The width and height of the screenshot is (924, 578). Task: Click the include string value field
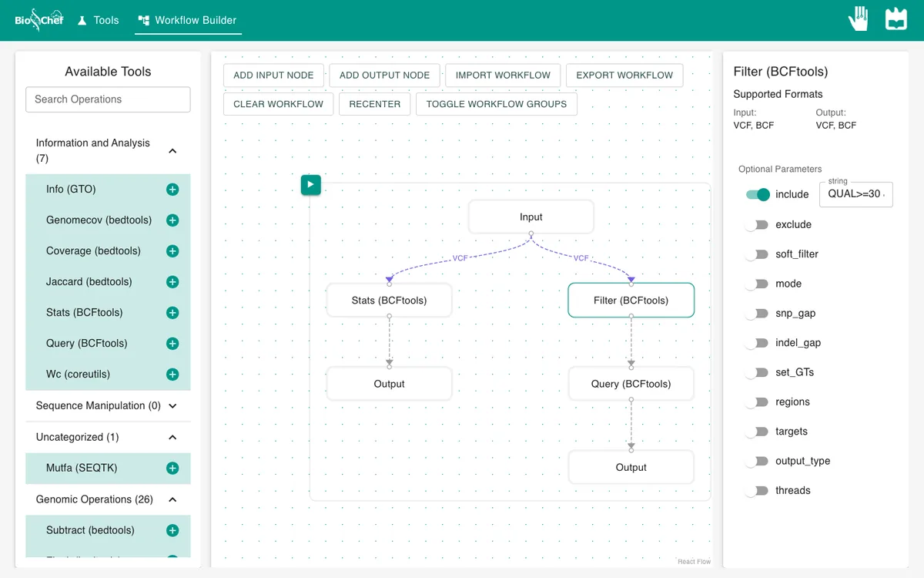pos(856,195)
